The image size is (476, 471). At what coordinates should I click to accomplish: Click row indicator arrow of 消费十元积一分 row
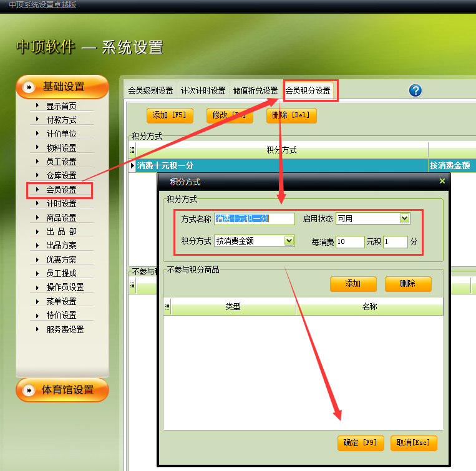(x=132, y=165)
